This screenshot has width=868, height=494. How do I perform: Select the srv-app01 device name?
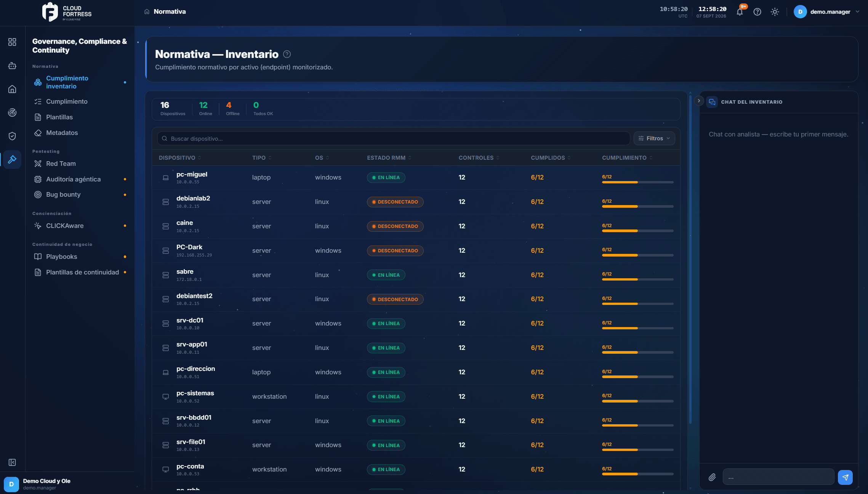(x=192, y=344)
